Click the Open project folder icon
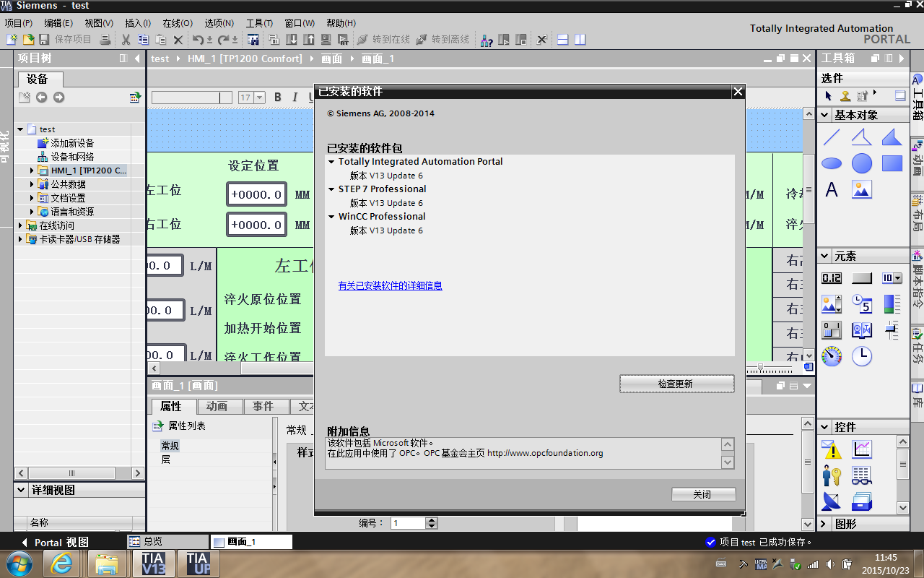The height and width of the screenshot is (578, 924). tap(28, 39)
